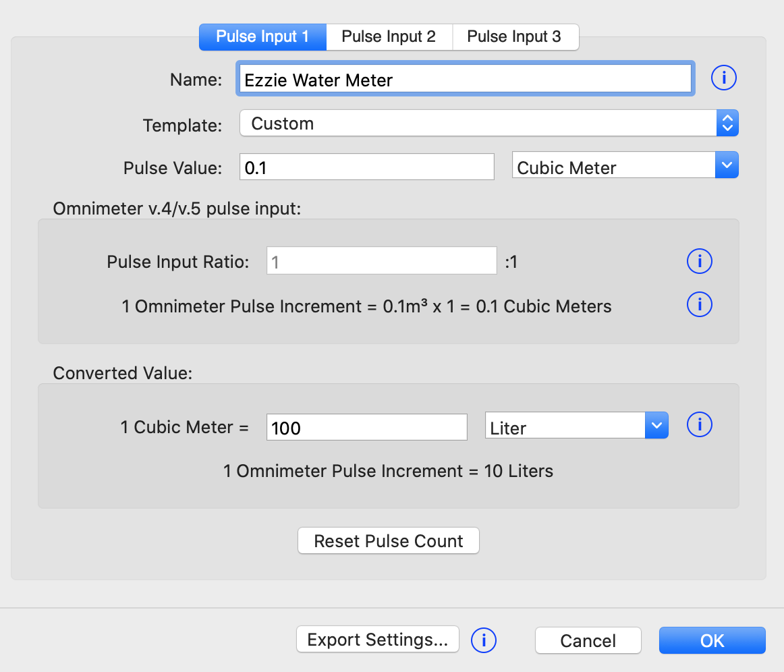Switch to Pulse Input 3 tab
This screenshot has height=672, width=784.
tap(514, 36)
